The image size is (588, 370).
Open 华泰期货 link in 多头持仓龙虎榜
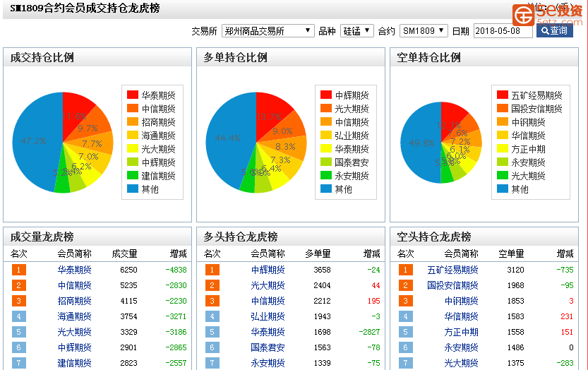click(268, 332)
